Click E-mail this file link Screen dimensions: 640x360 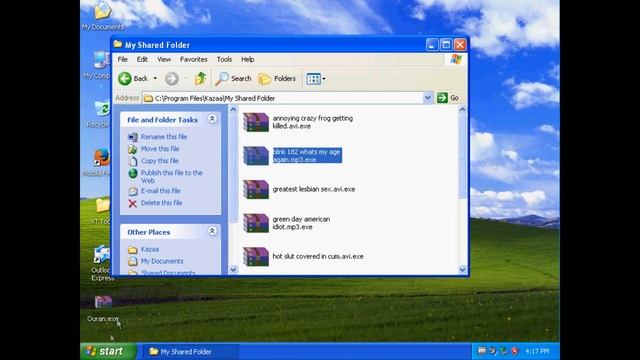[x=160, y=191]
